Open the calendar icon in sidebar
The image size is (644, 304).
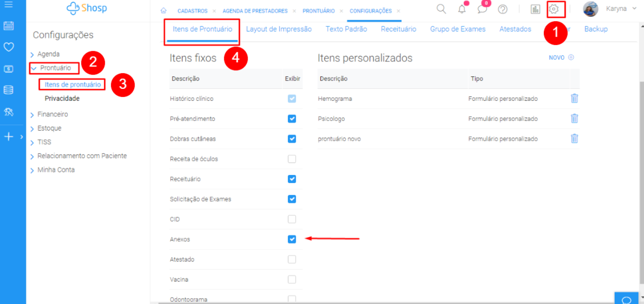[x=8, y=26]
